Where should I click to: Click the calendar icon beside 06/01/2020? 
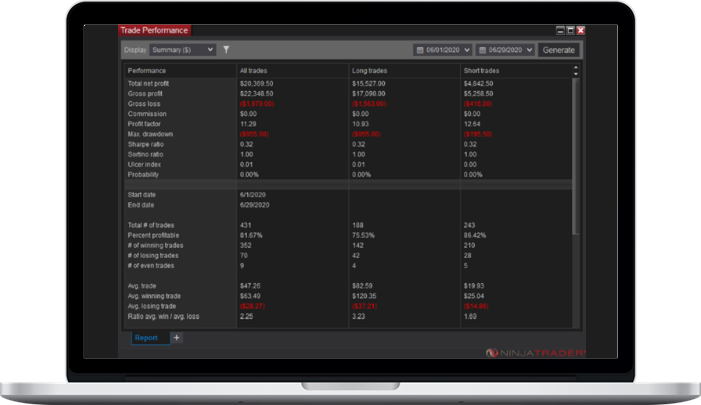tap(419, 50)
